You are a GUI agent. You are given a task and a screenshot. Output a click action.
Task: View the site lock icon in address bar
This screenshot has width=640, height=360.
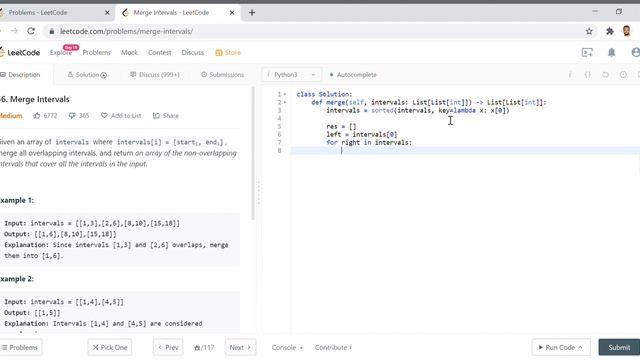(x=52, y=31)
